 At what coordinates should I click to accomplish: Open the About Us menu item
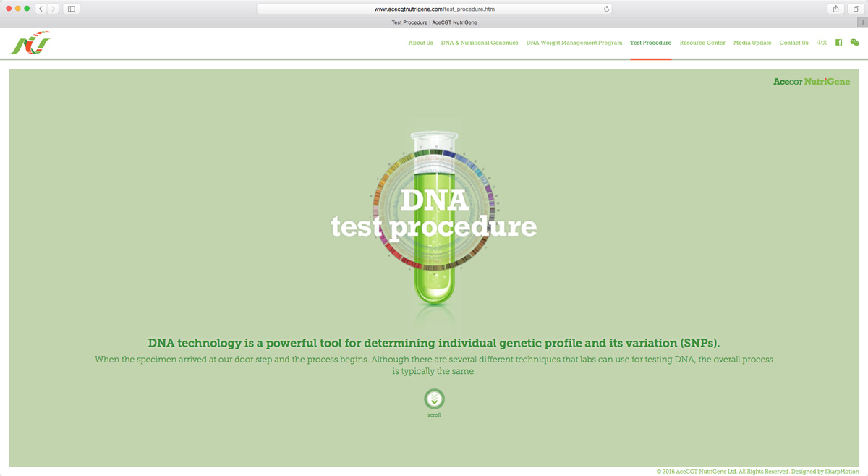(x=420, y=43)
